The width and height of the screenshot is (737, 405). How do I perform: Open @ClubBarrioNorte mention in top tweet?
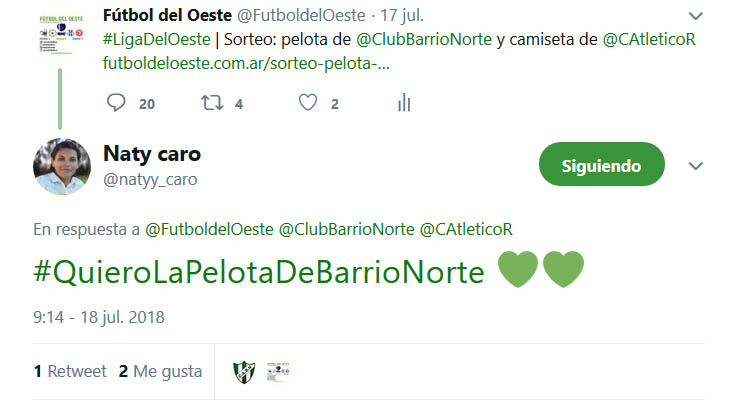424,39
